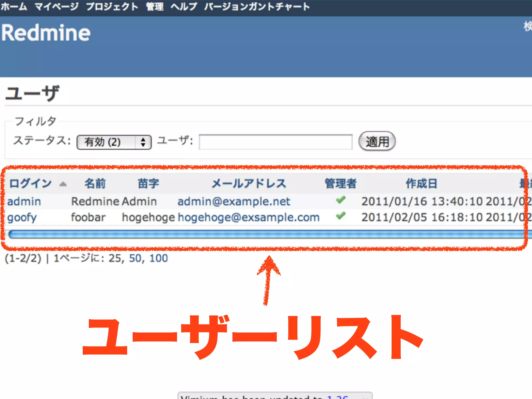
Task: Click the goofy row surname hogehoge
Action: pos(149,218)
